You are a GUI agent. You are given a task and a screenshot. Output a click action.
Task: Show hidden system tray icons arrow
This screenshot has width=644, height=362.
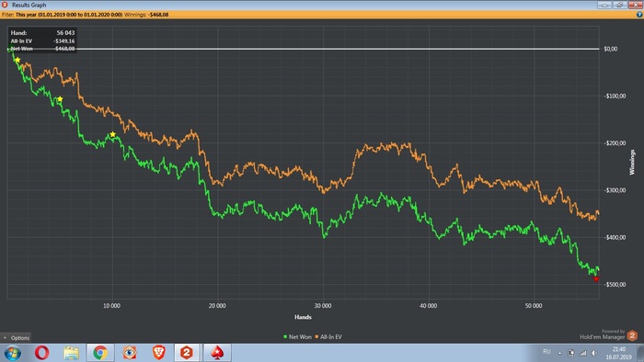559,353
